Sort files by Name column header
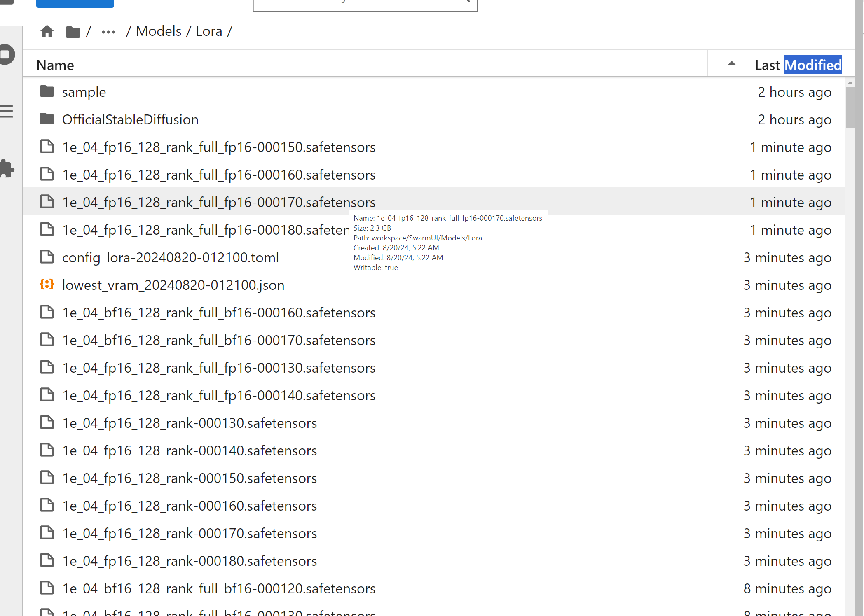The image size is (864, 616). pos(55,65)
